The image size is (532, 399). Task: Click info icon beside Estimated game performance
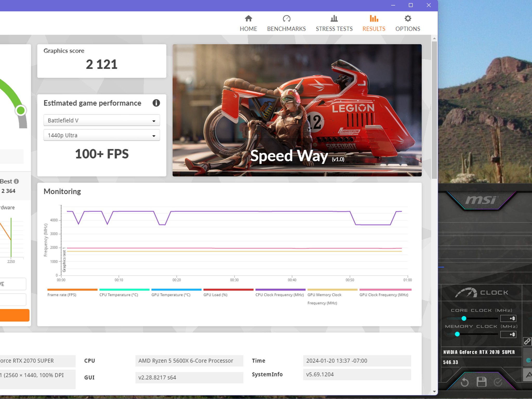(x=156, y=103)
